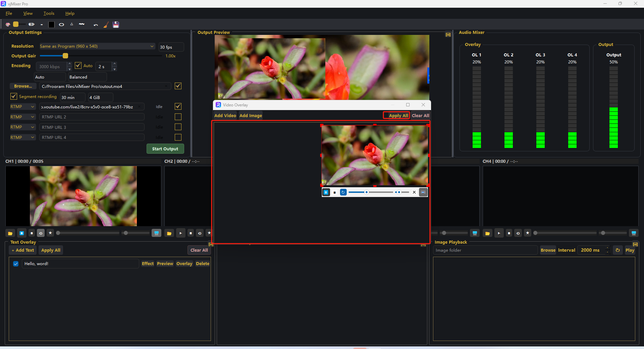Viewport: 644px width, 349px height.
Task: Enable the RTMP URL 4 checkbox
Action: click(x=178, y=137)
